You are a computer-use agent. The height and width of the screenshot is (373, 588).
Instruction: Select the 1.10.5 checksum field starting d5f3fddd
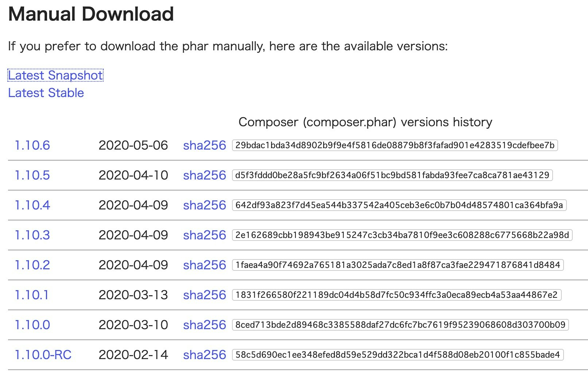[x=392, y=175]
